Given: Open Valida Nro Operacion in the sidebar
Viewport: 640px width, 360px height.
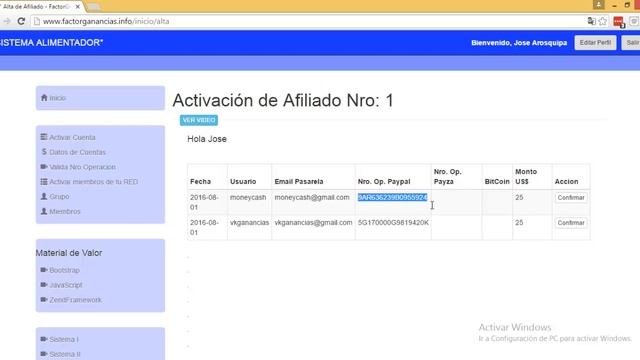Looking at the screenshot, I should click(82, 167).
